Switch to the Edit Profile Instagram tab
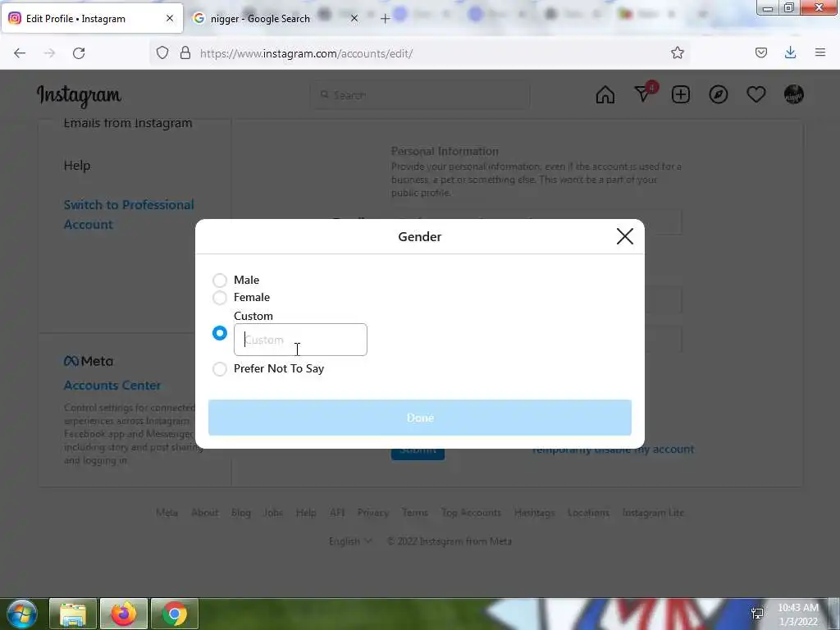This screenshot has width=840, height=630. (x=92, y=18)
